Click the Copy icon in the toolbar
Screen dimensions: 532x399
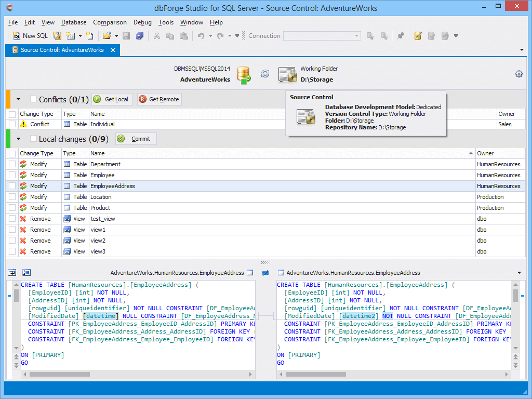pyautogui.click(x=170, y=36)
